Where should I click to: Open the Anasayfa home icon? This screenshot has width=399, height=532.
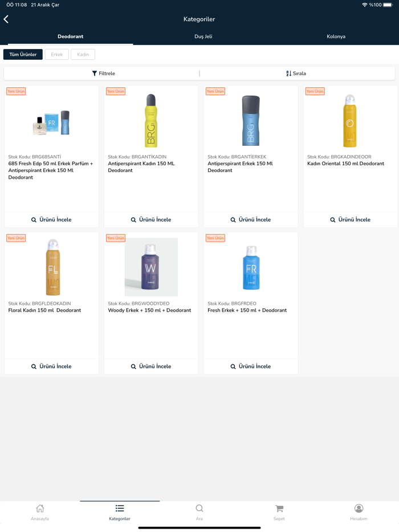click(40, 509)
